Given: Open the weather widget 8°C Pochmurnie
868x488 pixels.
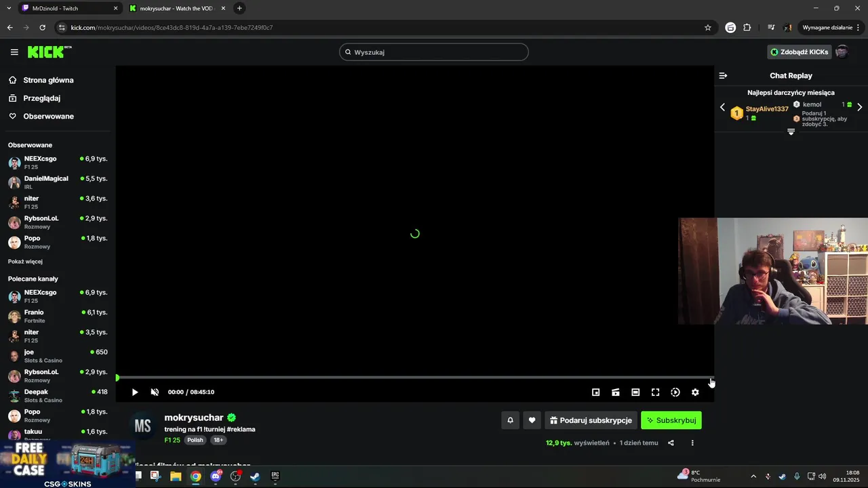Looking at the screenshot, I should tap(699, 476).
